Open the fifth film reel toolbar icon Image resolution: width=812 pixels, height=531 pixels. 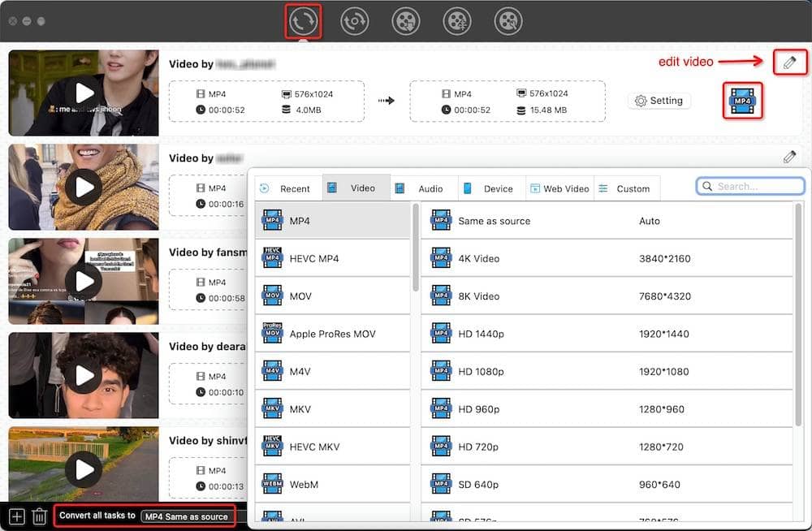pos(508,21)
